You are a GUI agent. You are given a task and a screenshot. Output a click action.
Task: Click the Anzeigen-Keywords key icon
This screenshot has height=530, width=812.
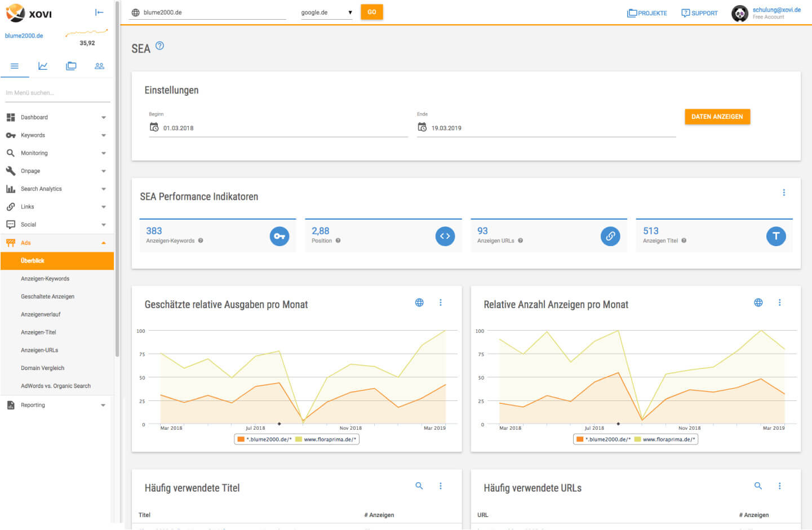click(x=279, y=236)
